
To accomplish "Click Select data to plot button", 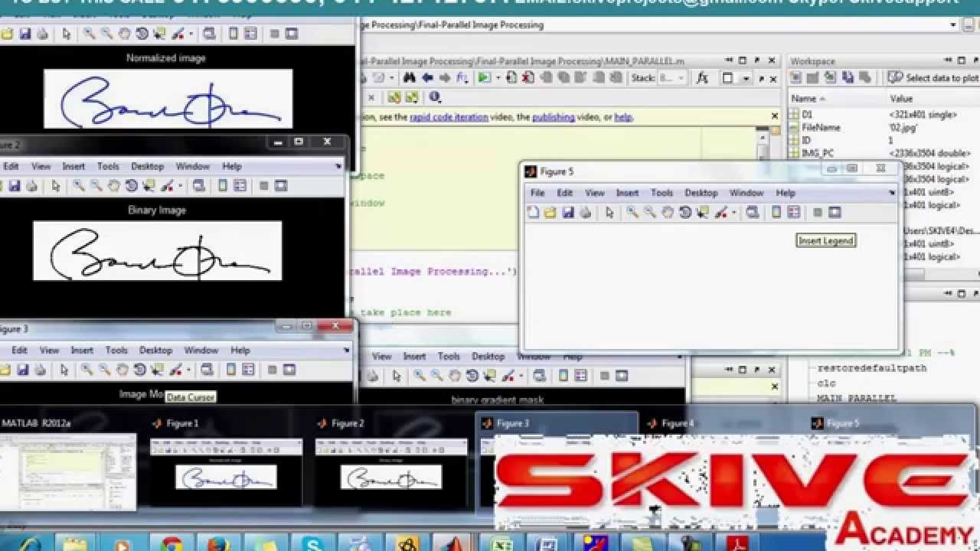I will click(933, 77).
